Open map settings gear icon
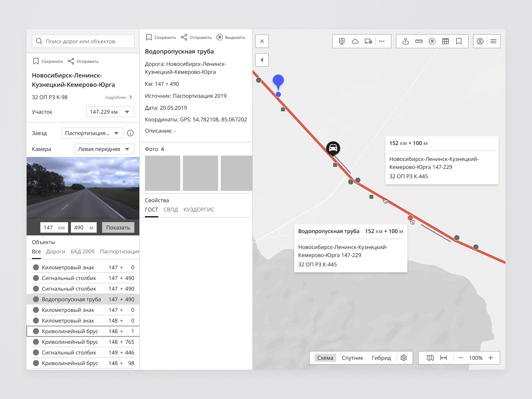 [404, 358]
